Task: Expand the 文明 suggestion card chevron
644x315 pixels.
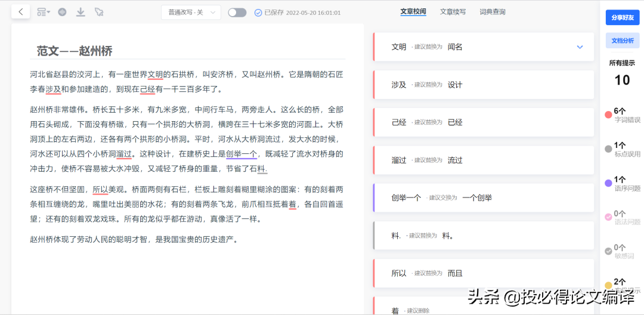Action: pyautogui.click(x=580, y=47)
